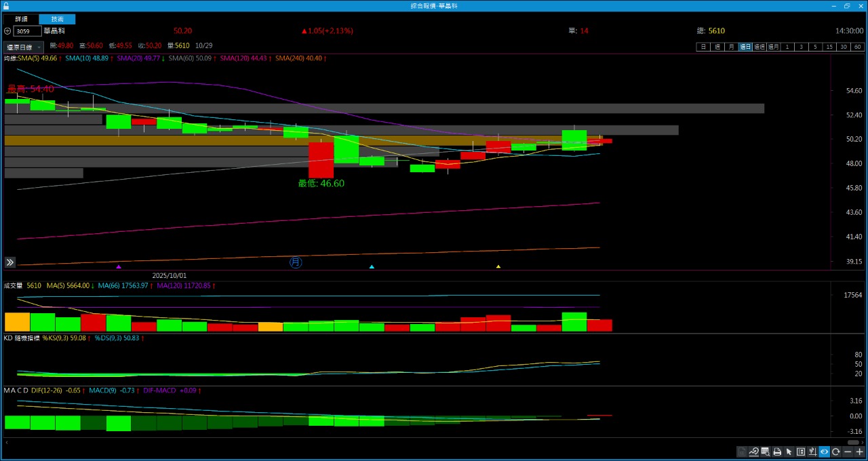The width and height of the screenshot is (868, 461).
Task: Toggle the blue eye visibility icon
Action: [x=824, y=452]
